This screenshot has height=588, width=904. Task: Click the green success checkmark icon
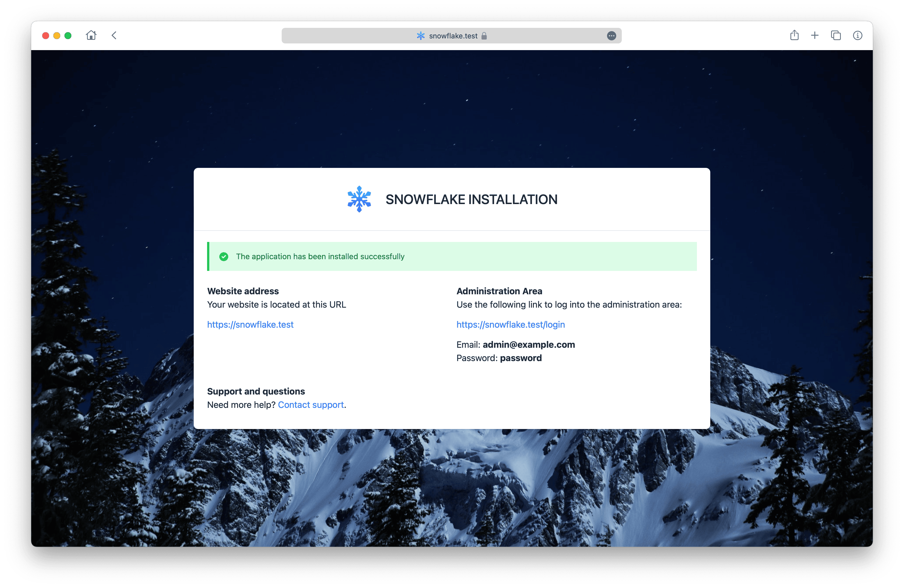[224, 256]
